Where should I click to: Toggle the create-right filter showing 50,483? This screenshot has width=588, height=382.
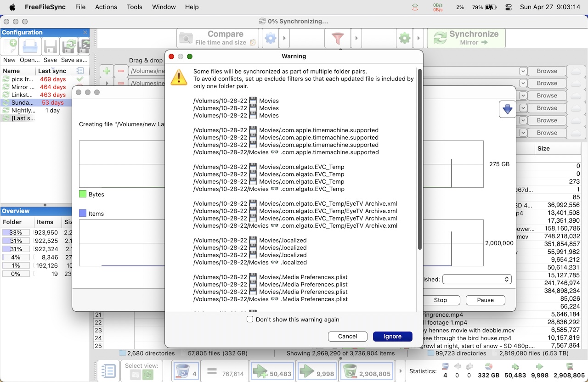tap(272, 371)
